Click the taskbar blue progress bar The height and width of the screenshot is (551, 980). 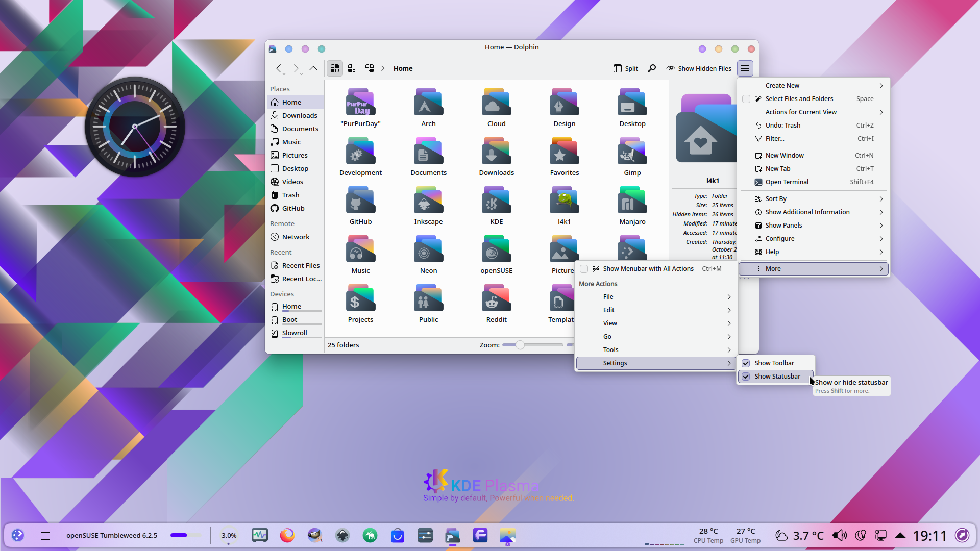[186, 535]
